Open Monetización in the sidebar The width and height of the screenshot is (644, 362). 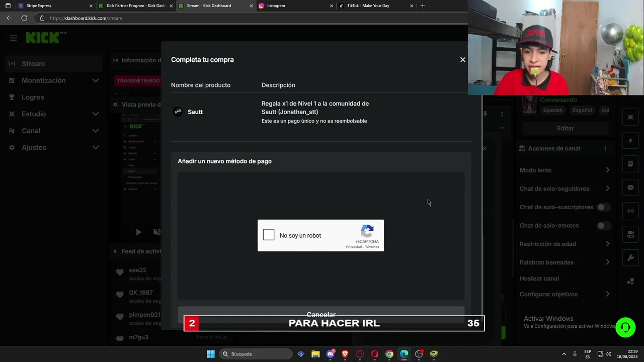coord(43,80)
